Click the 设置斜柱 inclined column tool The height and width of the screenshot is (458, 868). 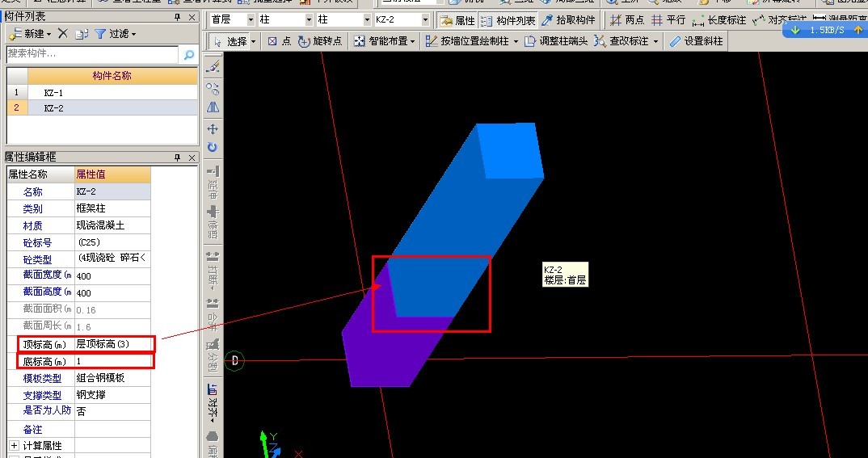697,41
